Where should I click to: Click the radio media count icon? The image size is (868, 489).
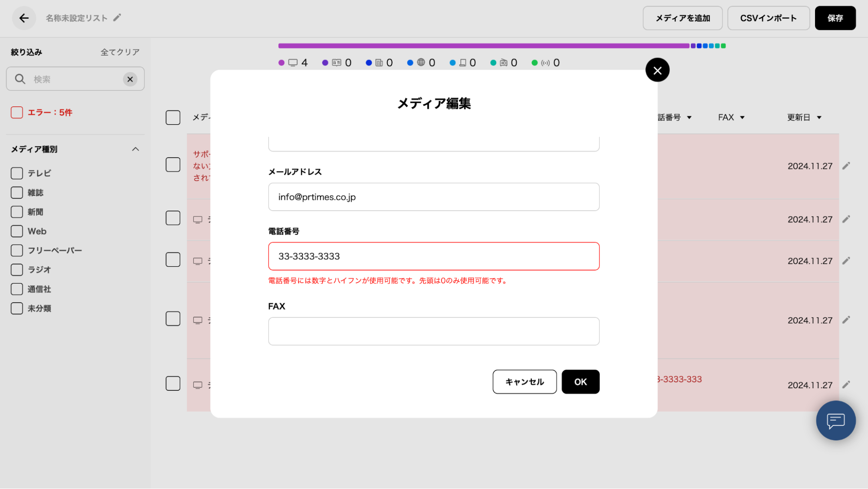pyautogui.click(x=504, y=63)
